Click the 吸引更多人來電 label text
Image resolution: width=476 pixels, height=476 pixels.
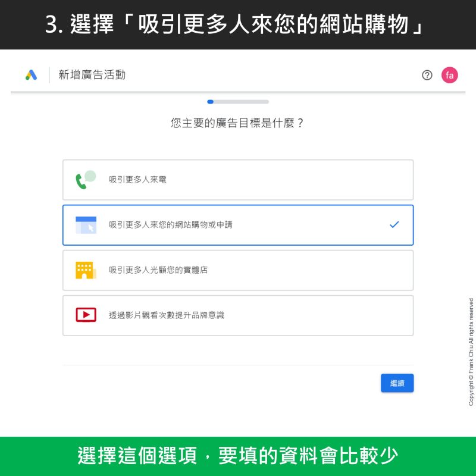pos(137,180)
